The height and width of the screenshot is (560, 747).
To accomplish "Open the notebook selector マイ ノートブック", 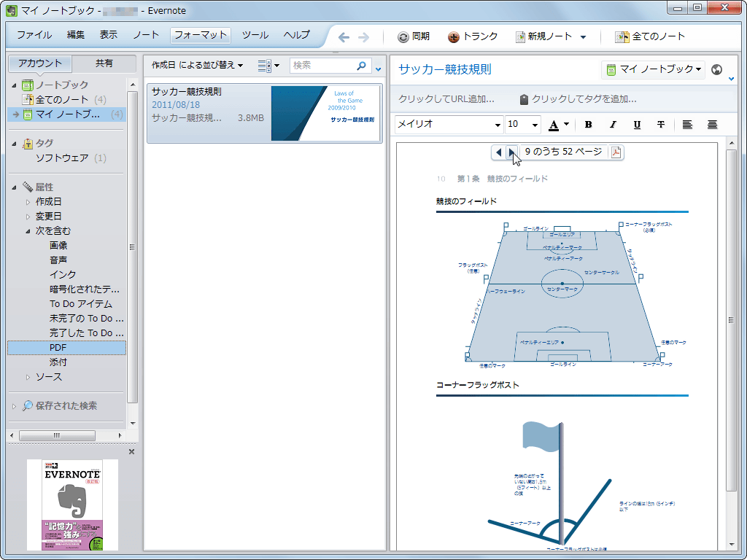I will pos(653,69).
